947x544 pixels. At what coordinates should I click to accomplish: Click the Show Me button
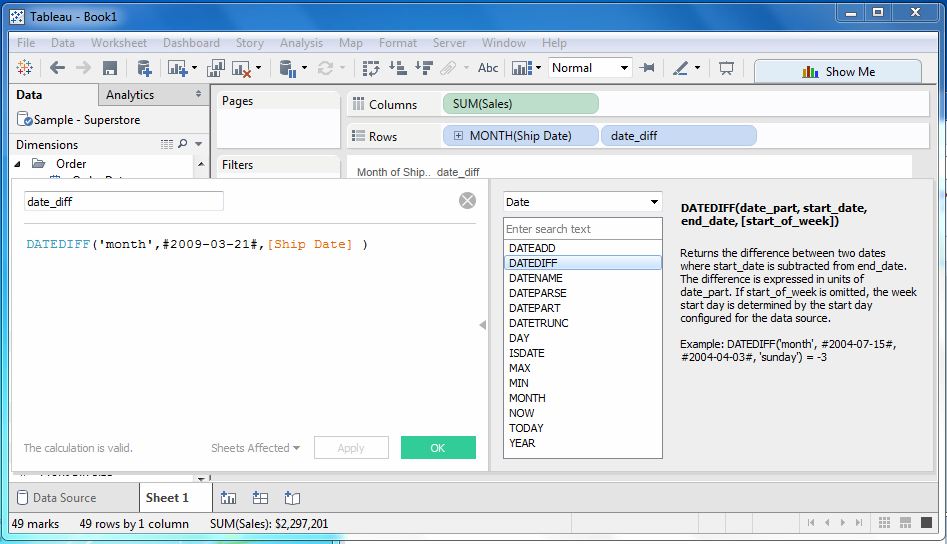point(838,71)
